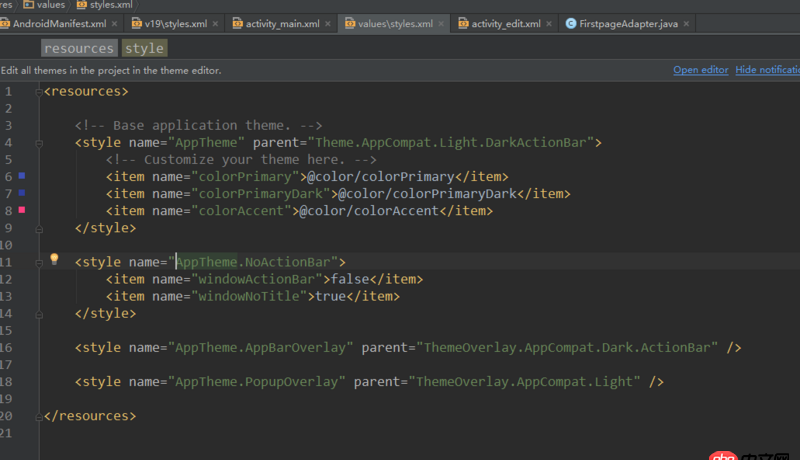Click the Open editor link
The image size is (800, 460).
pos(700,70)
